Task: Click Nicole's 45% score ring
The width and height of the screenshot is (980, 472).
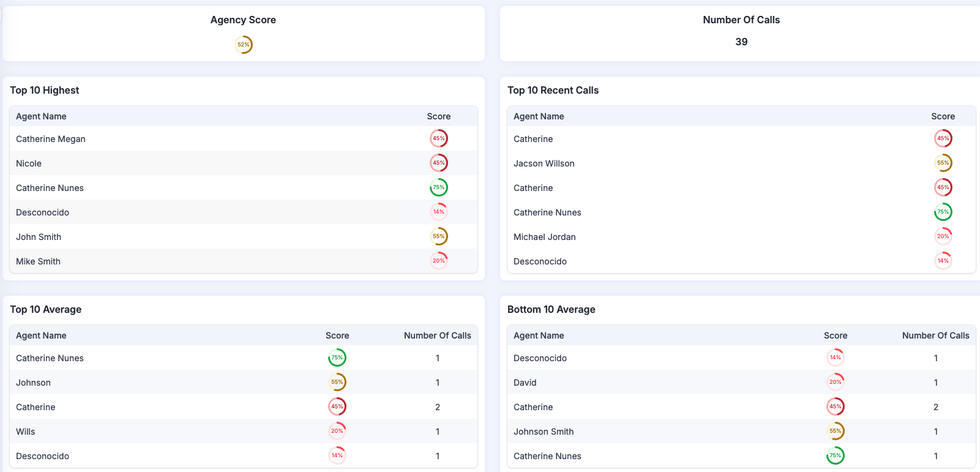Action: (x=439, y=163)
